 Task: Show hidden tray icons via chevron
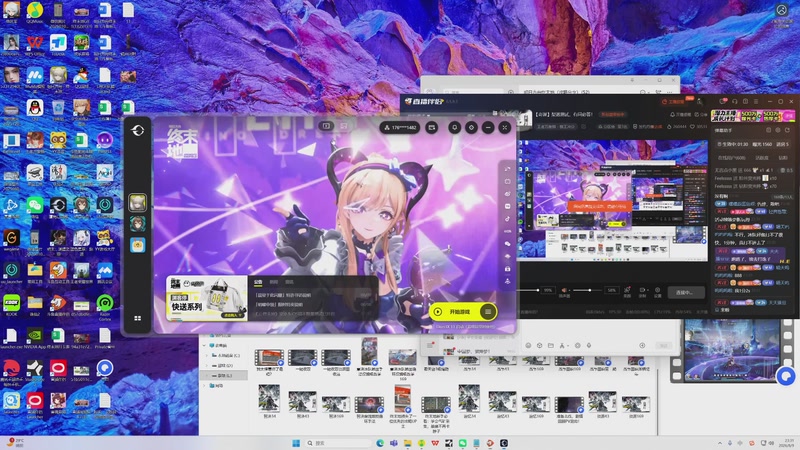[x=719, y=443]
